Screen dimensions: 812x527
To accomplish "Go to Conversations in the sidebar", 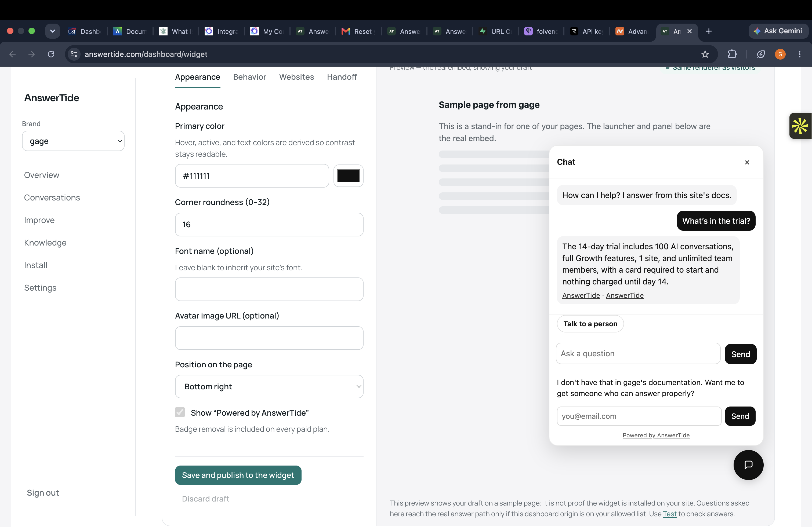I will 52,197.
